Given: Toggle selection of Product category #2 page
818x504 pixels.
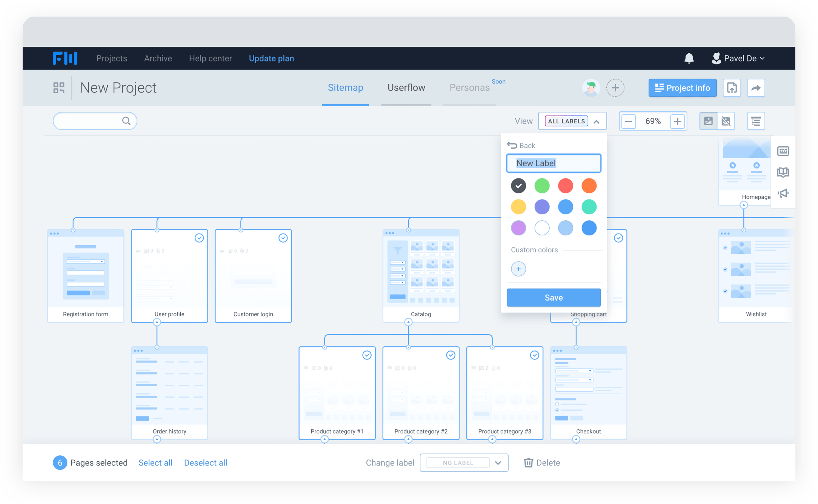Looking at the screenshot, I should pyautogui.click(x=451, y=355).
